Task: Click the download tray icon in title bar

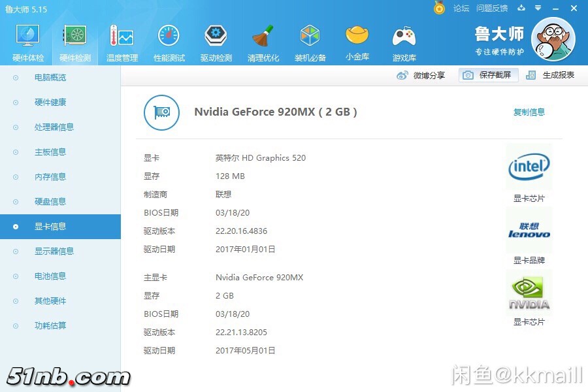Action: (x=521, y=8)
